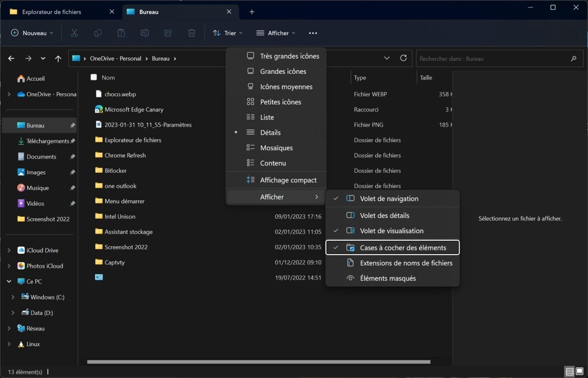Toggle Extensions de noms de fichiers
The width and height of the screenshot is (588, 378).
[393, 263]
